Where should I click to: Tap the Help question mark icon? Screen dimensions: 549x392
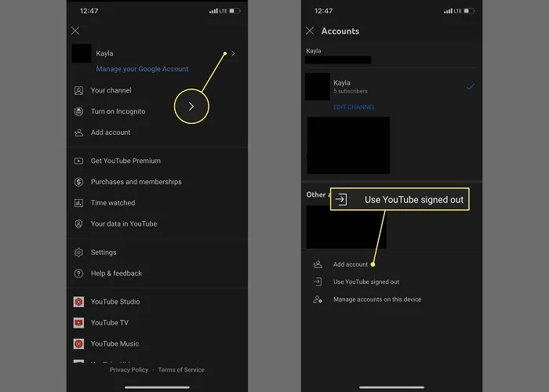(78, 274)
